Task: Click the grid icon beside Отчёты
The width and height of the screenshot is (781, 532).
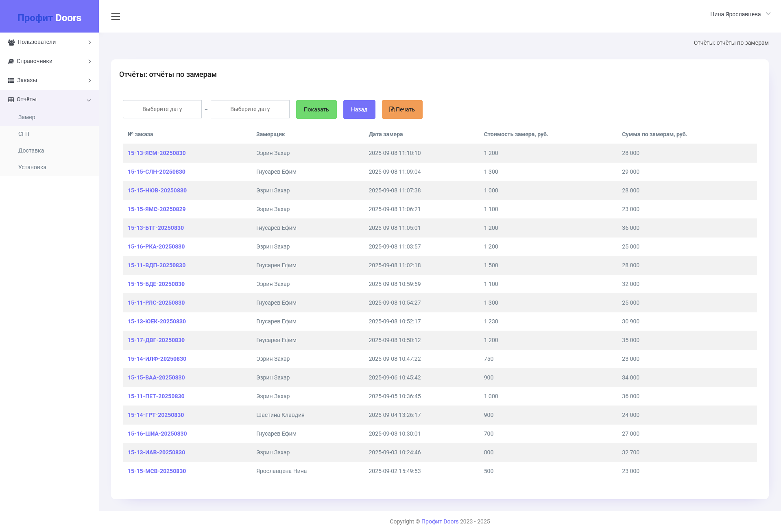Action: coord(11,99)
